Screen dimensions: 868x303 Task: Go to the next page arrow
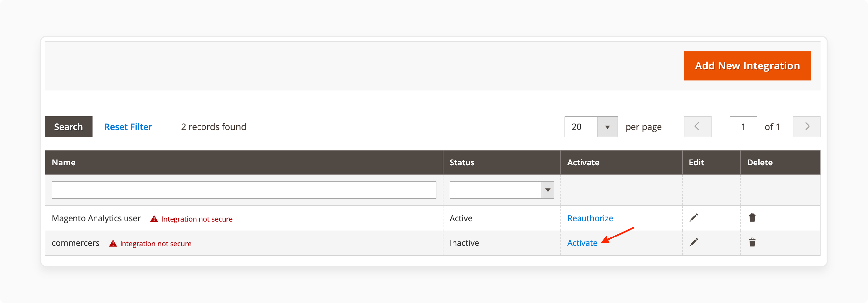tap(806, 127)
